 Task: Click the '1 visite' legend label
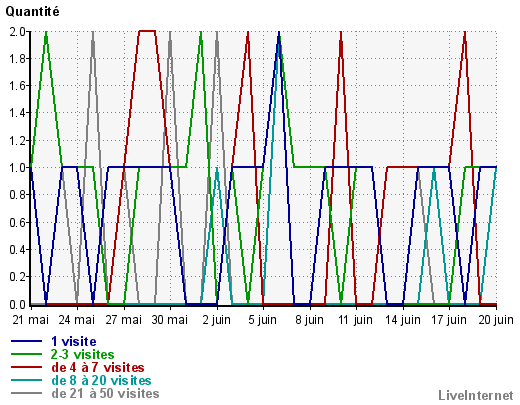74,341
